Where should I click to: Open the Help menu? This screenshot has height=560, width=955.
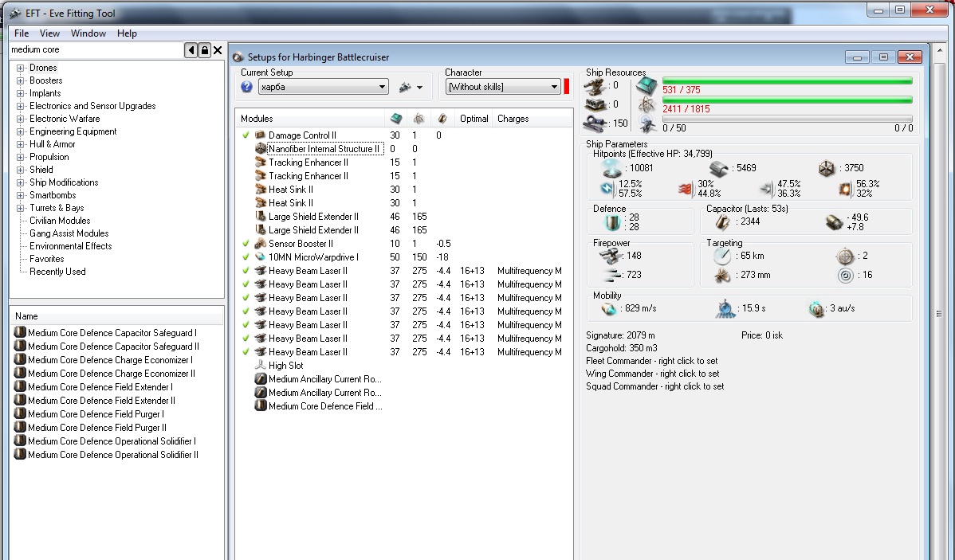127,33
